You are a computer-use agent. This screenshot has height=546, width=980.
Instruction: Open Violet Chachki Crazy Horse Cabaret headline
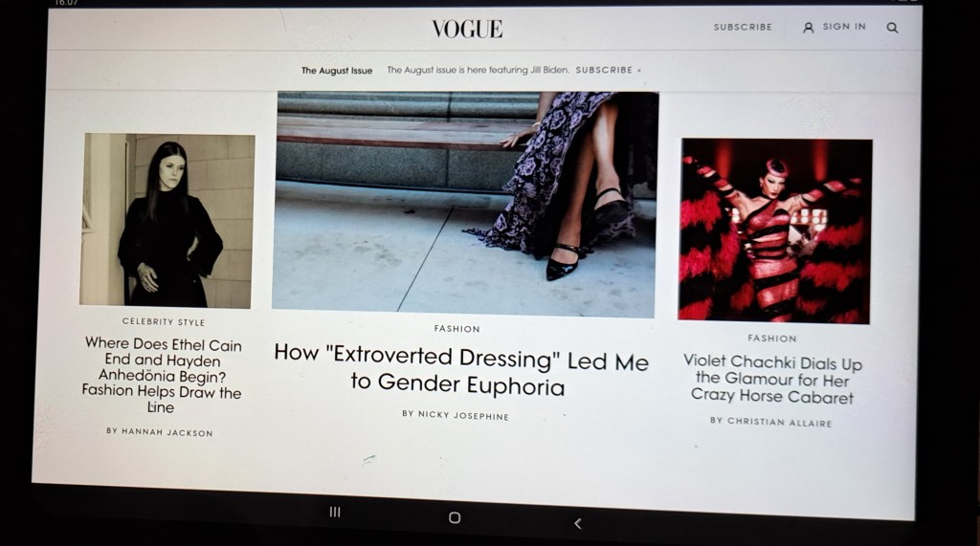(x=772, y=380)
